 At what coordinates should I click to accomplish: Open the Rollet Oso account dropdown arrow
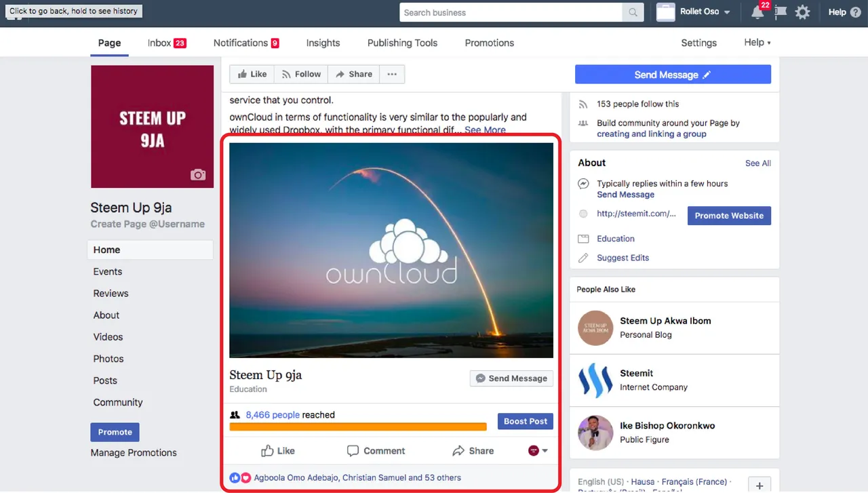point(727,12)
